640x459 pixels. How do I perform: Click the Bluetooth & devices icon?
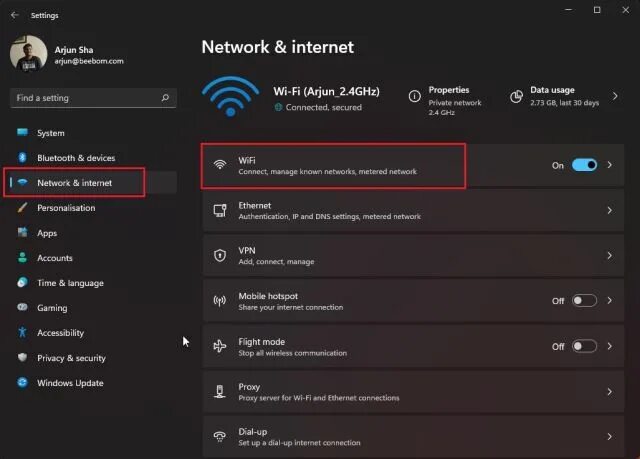click(x=22, y=158)
